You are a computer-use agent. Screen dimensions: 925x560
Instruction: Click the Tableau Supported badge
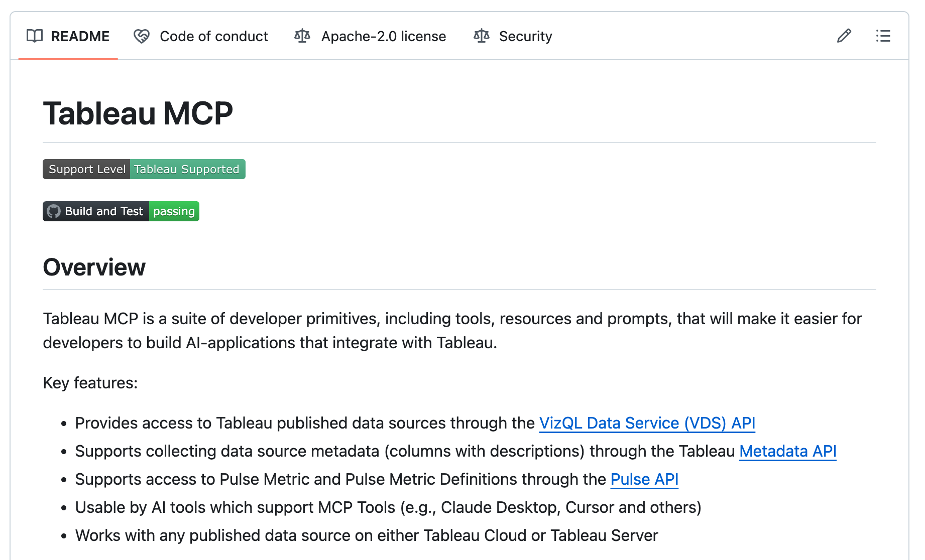pyautogui.click(x=187, y=169)
